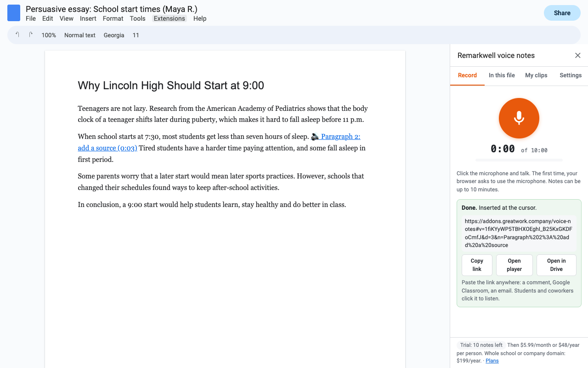Click the Open in Drive button
This screenshot has height=368, width=588.
556,265
